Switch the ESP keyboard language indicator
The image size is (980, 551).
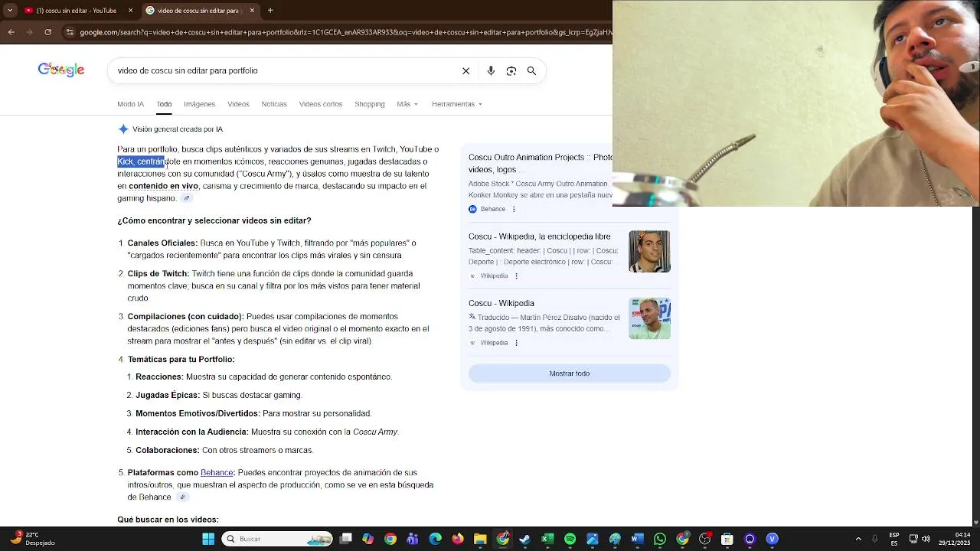pyautogui.click(x=894, y=539)
